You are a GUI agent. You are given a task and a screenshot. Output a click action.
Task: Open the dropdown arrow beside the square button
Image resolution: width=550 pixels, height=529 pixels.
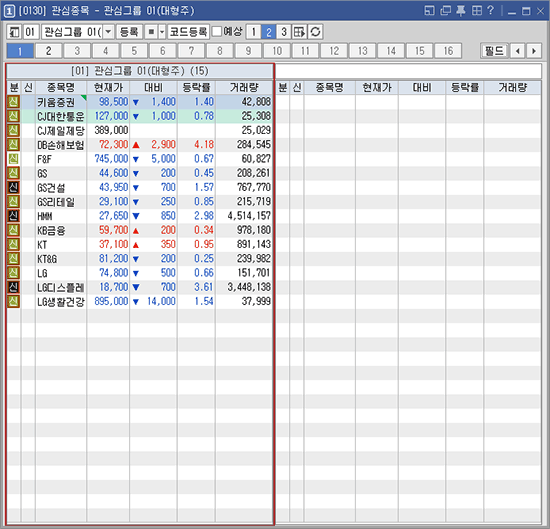tap(162, 32)
